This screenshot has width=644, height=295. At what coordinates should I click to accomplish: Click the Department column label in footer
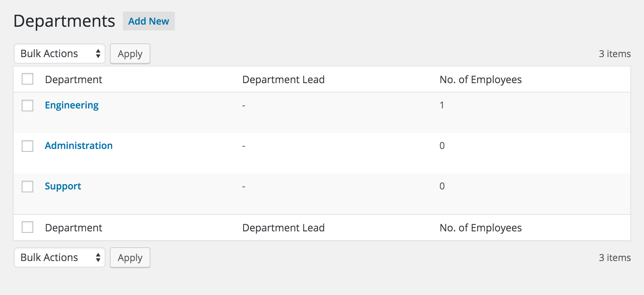[73, 228]
